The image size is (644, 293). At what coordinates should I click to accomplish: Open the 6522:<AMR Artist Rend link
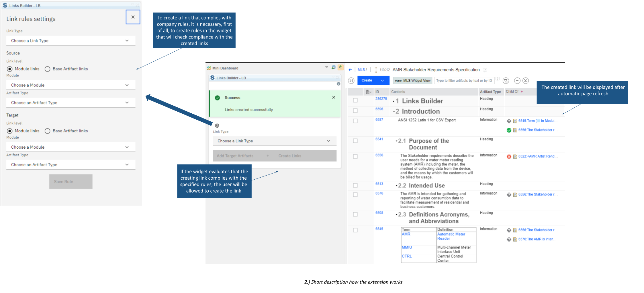pyautogui.click(x=538, y=156)
